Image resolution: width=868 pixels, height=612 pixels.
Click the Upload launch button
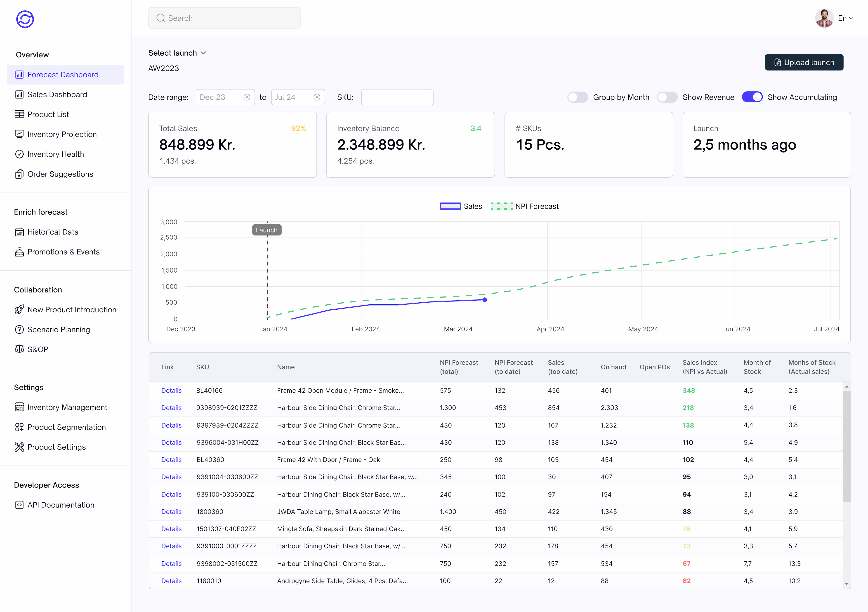coord(804,62)
